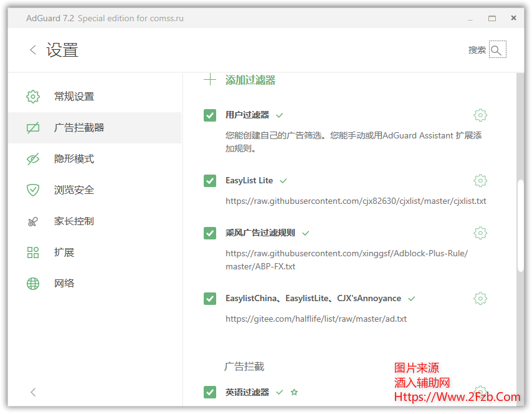Select 广告拦截器 in the sidebar
Image resolution: width=532 pixels, height=414 pixels.
coord(95,128)
